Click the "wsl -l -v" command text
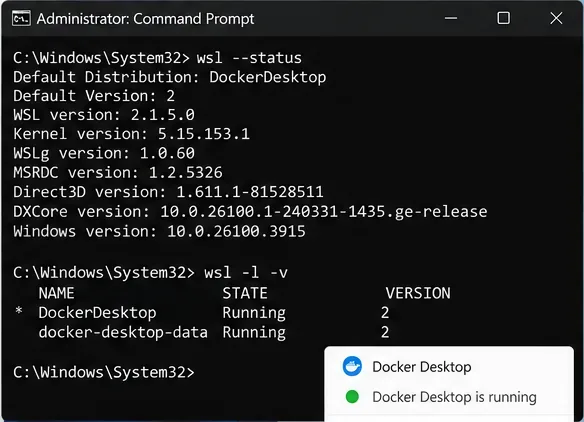This screenshot has height=422, width=584. (246, 273)
